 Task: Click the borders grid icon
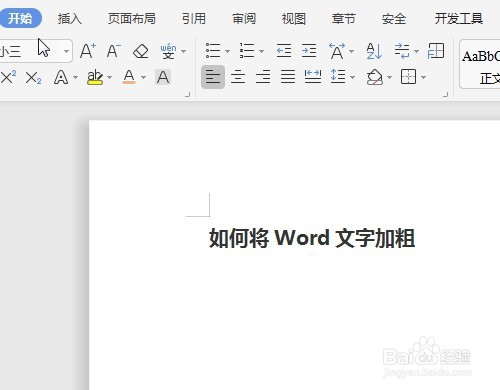[409, 77]
